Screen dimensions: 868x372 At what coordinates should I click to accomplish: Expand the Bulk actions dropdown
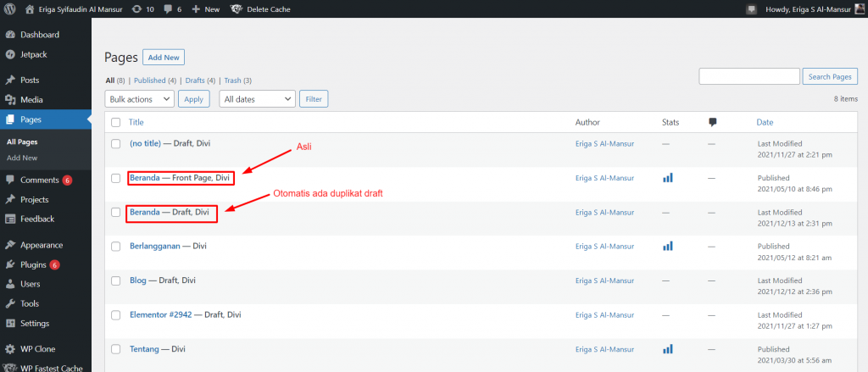pyautogui.click(x=140, y=99)
